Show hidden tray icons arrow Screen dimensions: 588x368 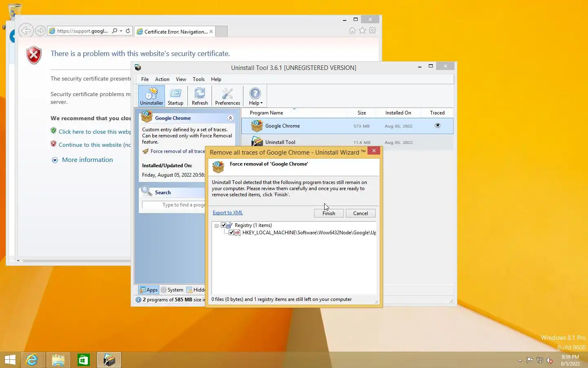point(520,360)
